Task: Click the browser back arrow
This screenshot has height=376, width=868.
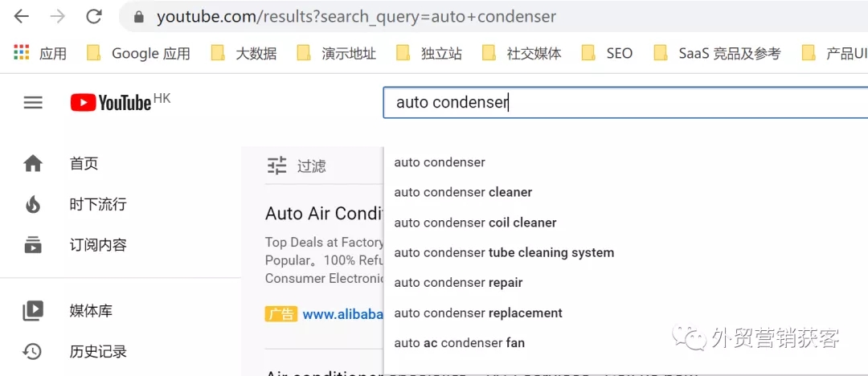Action: tap(22, 17)
